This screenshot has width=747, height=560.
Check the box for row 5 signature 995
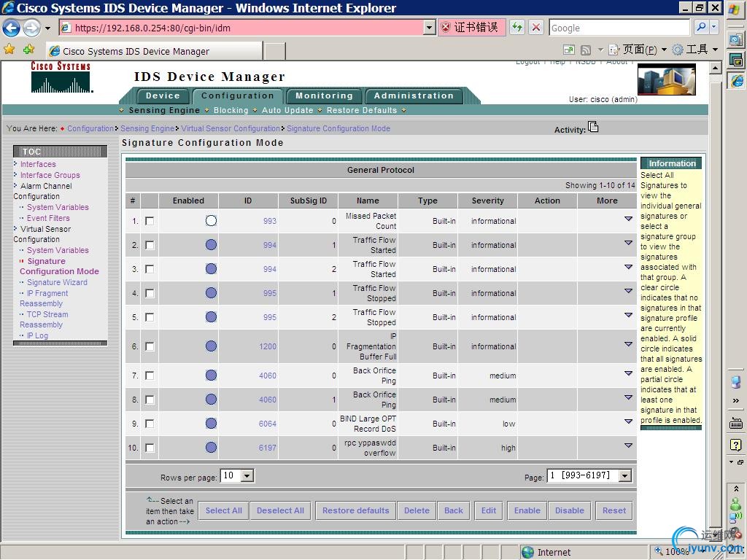click(150, 317)
